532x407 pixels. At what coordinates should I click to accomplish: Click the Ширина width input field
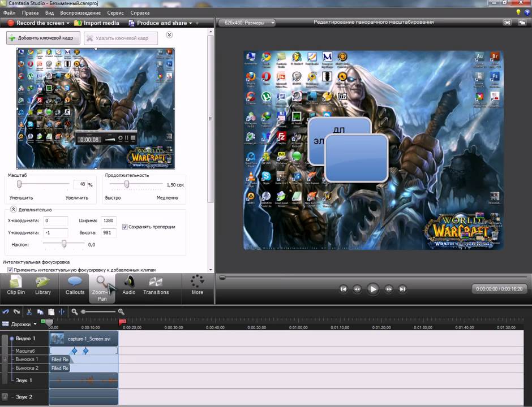(109, 220)
